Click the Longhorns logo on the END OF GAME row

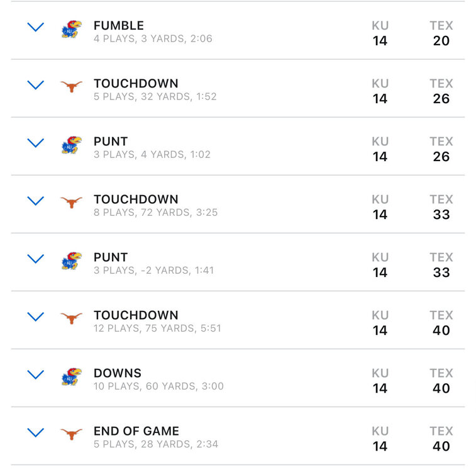(71, 434)
